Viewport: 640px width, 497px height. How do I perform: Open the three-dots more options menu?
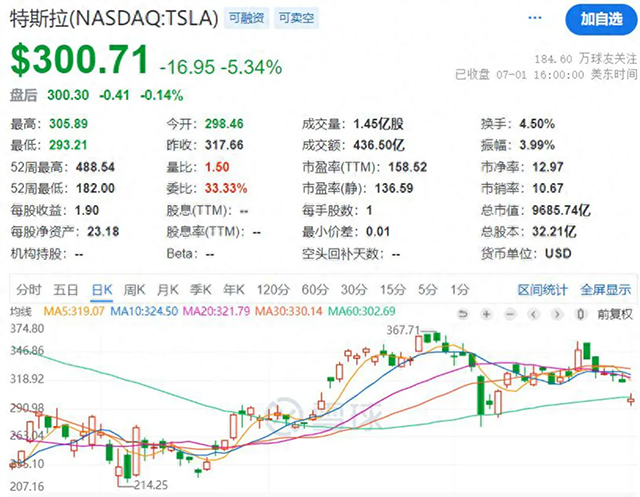(x=535, y=18)
